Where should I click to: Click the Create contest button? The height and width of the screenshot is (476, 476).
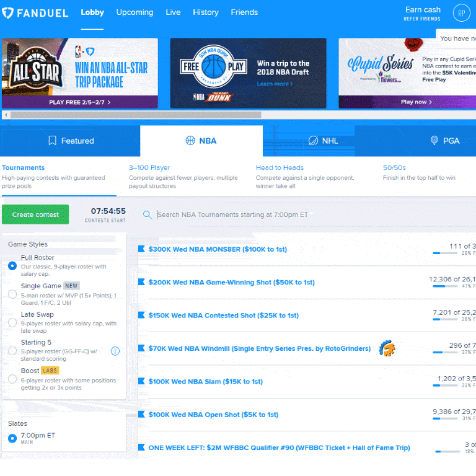(x=35, y=214)
